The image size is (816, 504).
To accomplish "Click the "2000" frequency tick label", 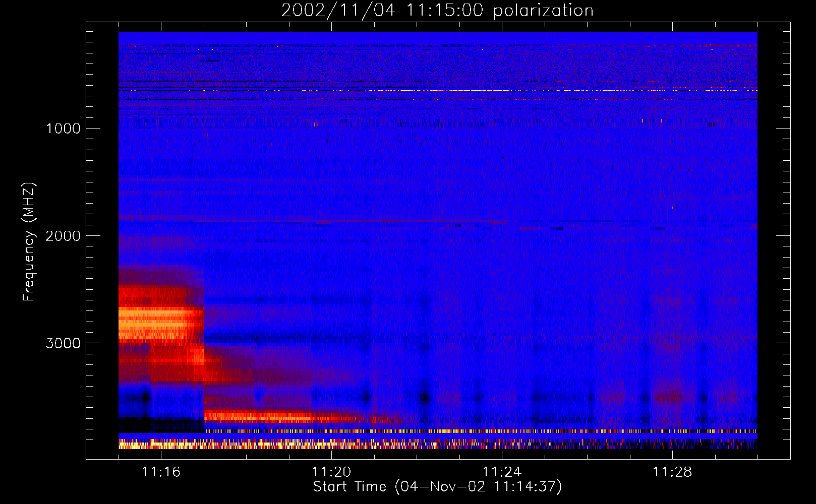I will click(63, 236).
